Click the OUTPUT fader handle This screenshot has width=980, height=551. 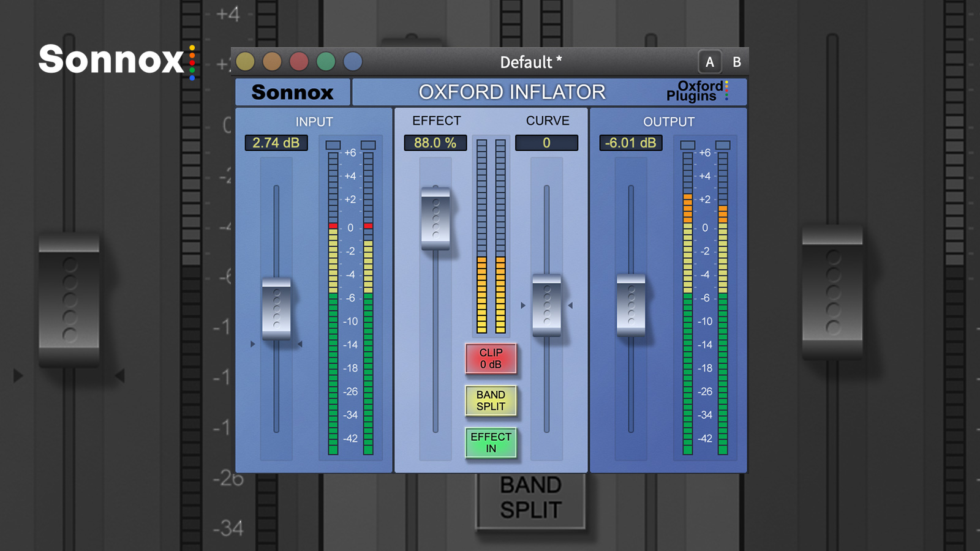point(631,305)
